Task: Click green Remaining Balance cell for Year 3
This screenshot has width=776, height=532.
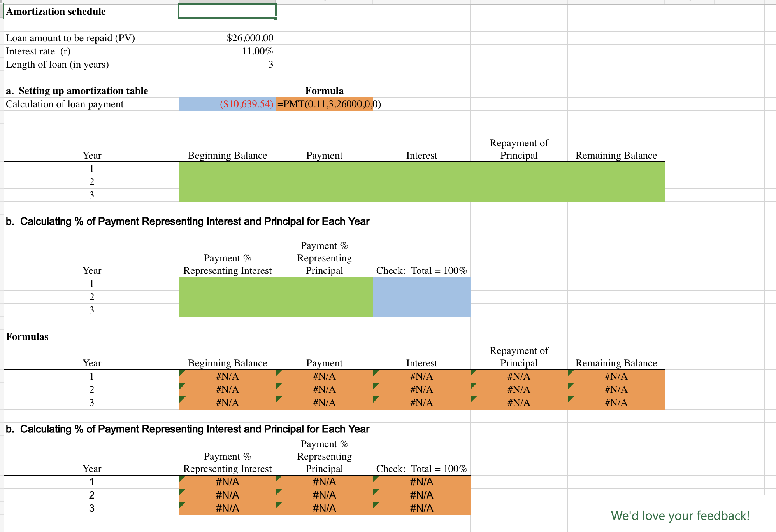Action: pyautogui.click(x=616, y=195)
